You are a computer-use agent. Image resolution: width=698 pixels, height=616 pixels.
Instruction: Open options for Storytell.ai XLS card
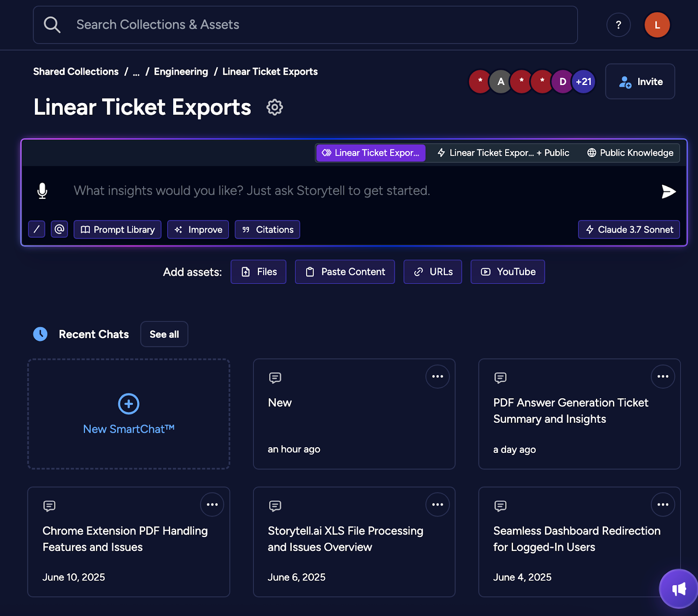click(x=438, y=504)
